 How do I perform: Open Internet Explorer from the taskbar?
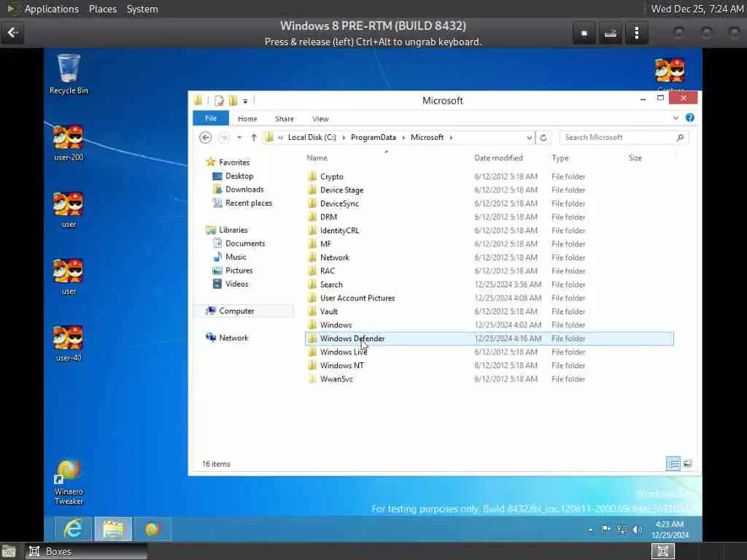pyautogui.click(x=72, y=529)
